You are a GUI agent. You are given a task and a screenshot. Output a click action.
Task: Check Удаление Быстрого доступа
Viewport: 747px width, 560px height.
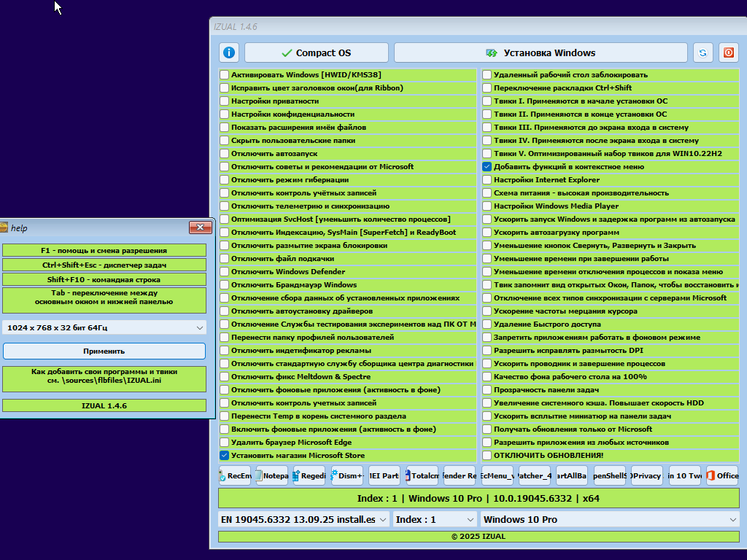click(487, 324)
